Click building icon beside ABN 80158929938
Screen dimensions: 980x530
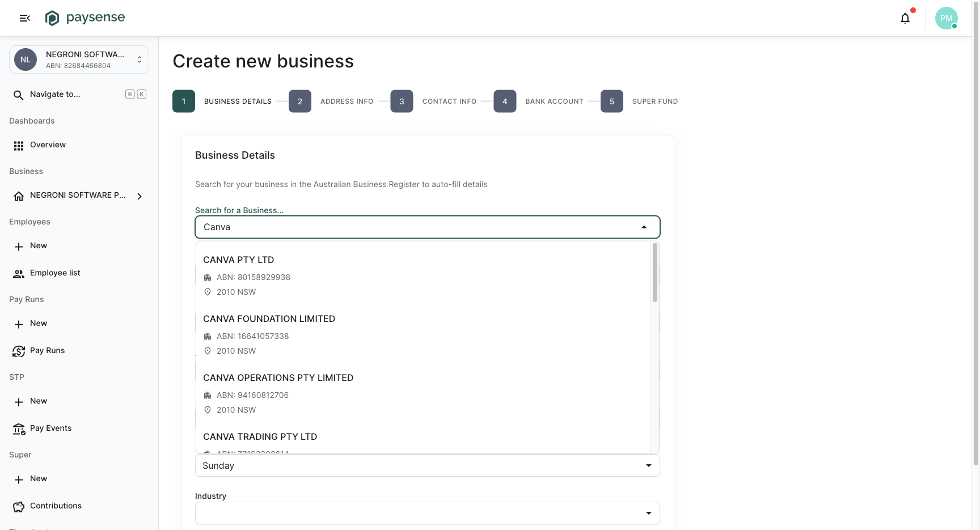[x=208, y=277]
